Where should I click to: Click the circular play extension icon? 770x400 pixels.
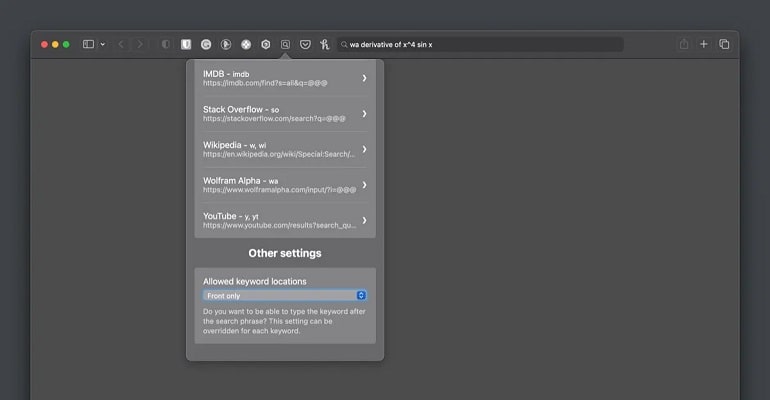coord(226,44)
